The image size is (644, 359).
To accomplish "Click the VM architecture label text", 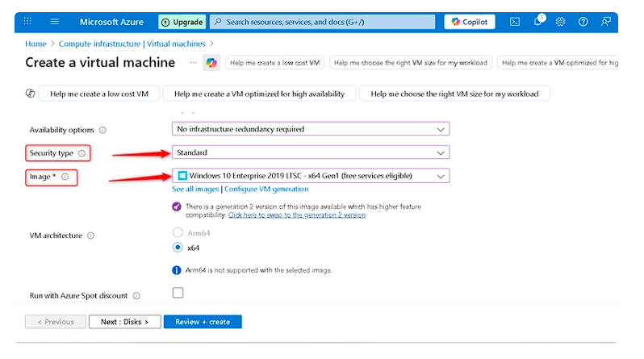I will 56,236.
